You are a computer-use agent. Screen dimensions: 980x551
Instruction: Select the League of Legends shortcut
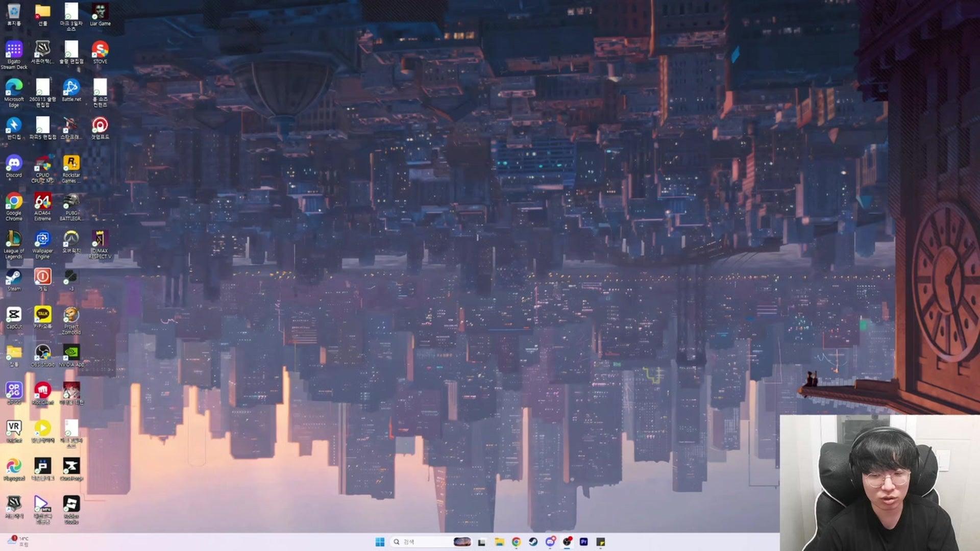14,239
